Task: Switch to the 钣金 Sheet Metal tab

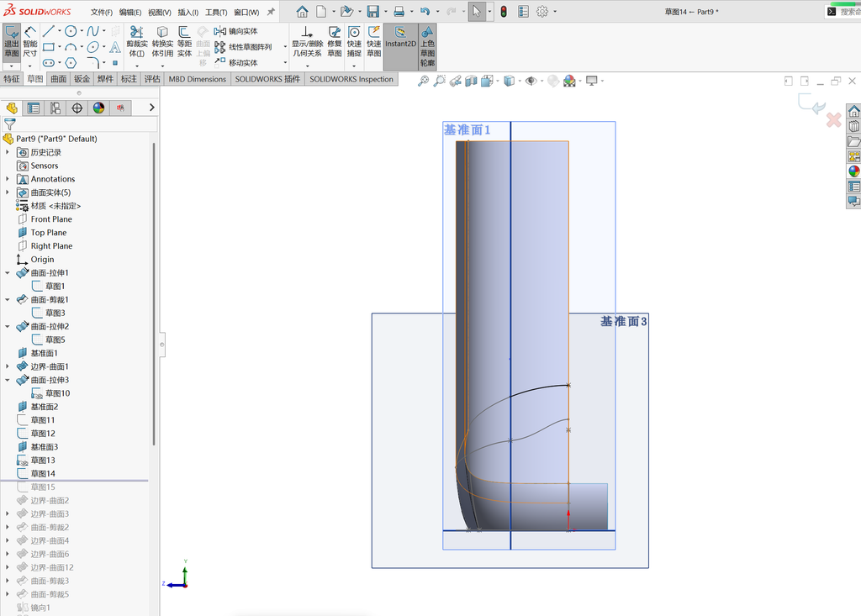Action: point(82,79)
